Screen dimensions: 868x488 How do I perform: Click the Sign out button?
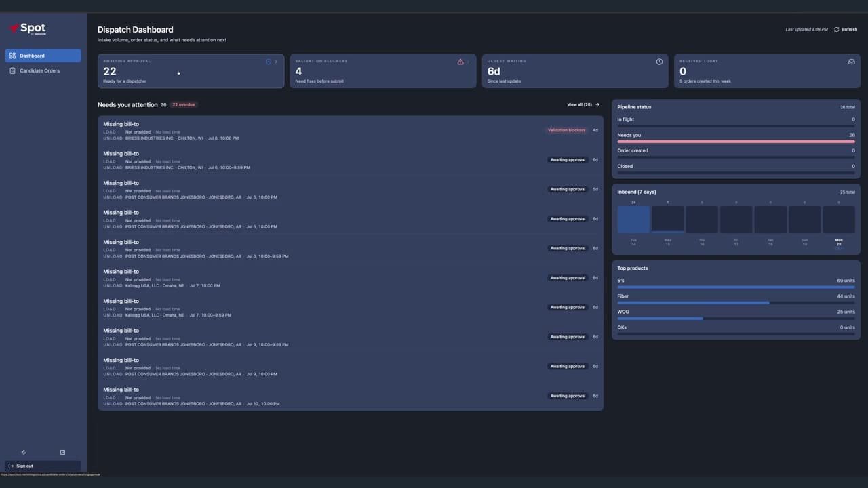click(43, 466)
